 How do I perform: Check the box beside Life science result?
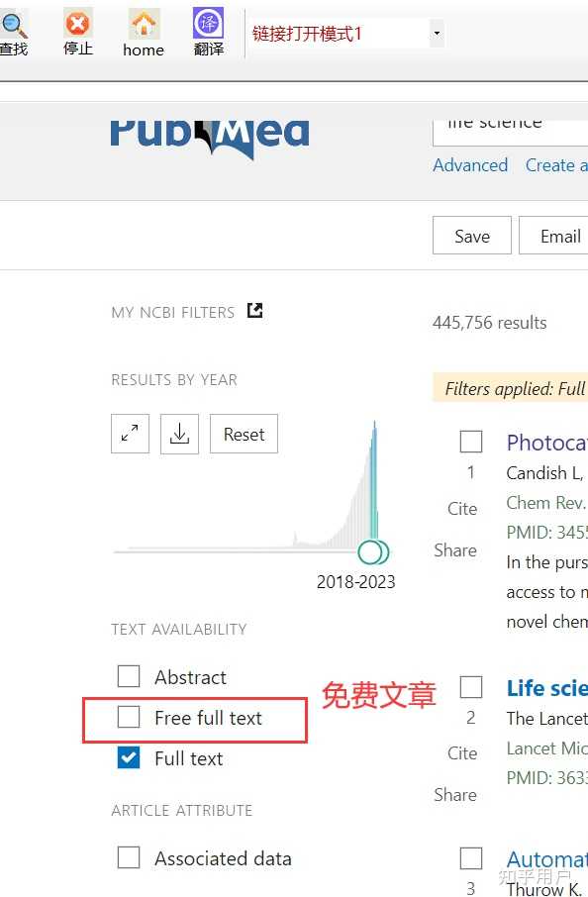[x=470, y=686]
